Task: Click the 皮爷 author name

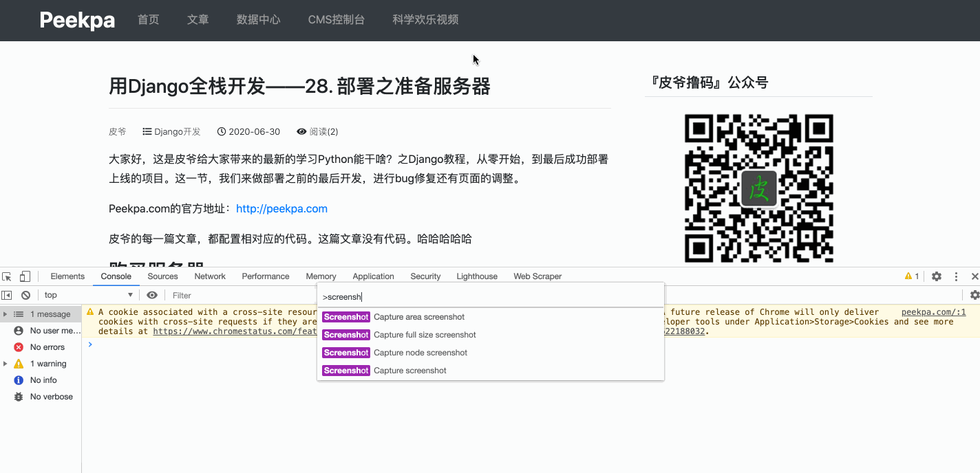Action: pyautogui.click(x=118, y=131)
